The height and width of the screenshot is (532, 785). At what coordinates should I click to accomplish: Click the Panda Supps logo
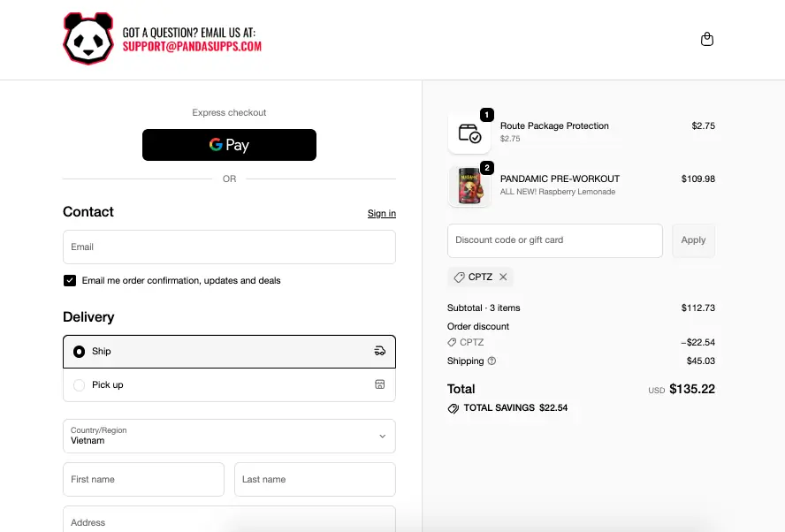[x=88, y=39]
